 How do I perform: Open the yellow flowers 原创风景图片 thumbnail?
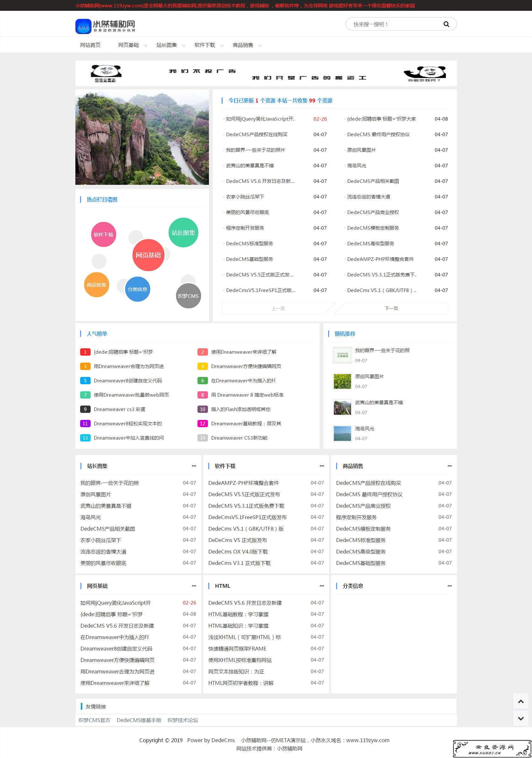(342, 381)
